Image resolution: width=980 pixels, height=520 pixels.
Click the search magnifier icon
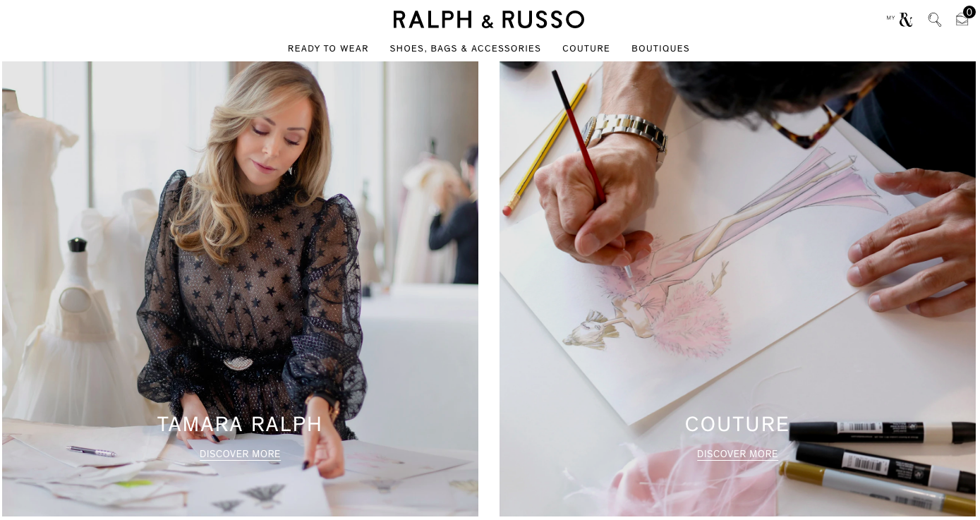pyautogui.click(x=935, y=20)
